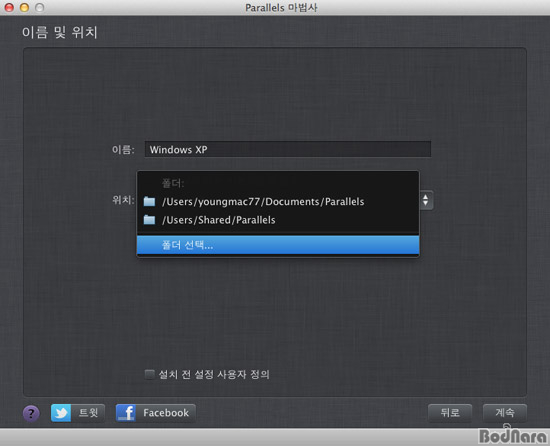Share via the Facebook button label

pos(166,413)
